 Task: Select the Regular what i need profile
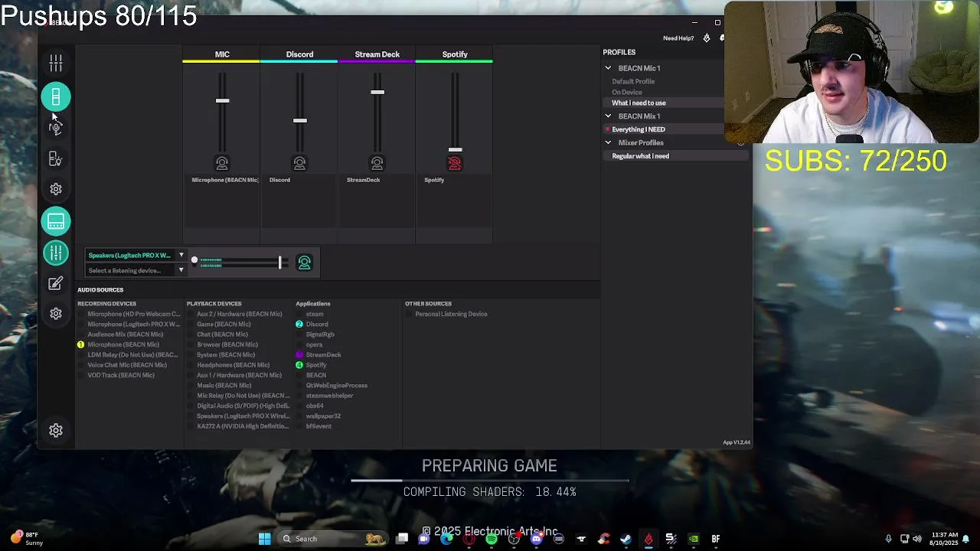tap(640, 156)
